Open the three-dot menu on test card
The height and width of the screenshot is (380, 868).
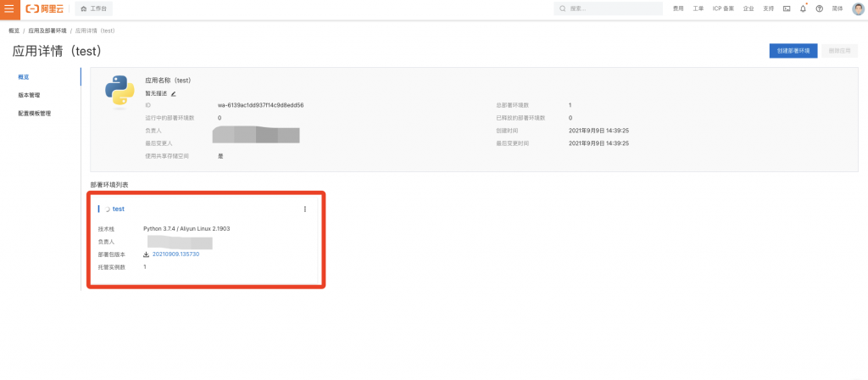point(305,209)
